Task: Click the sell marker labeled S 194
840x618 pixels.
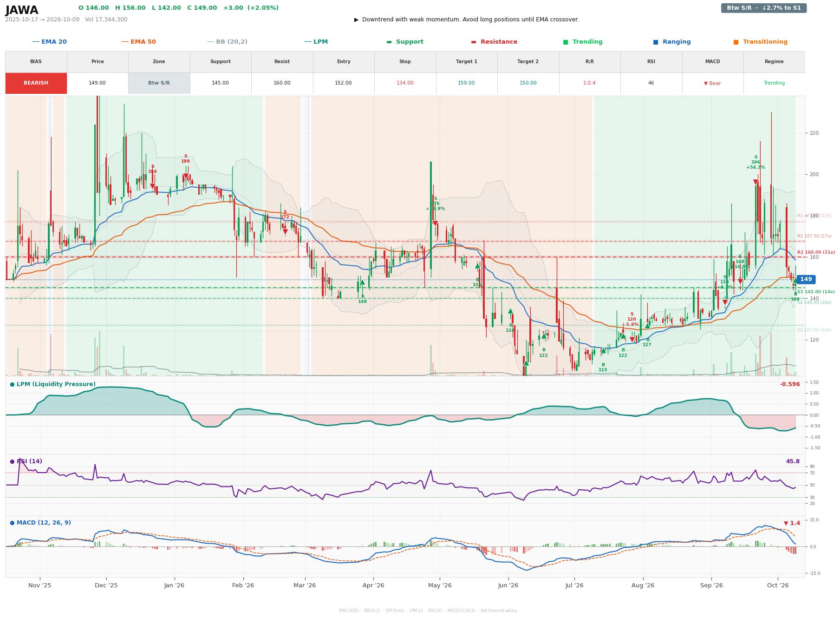Action: (x=152, y=187)
